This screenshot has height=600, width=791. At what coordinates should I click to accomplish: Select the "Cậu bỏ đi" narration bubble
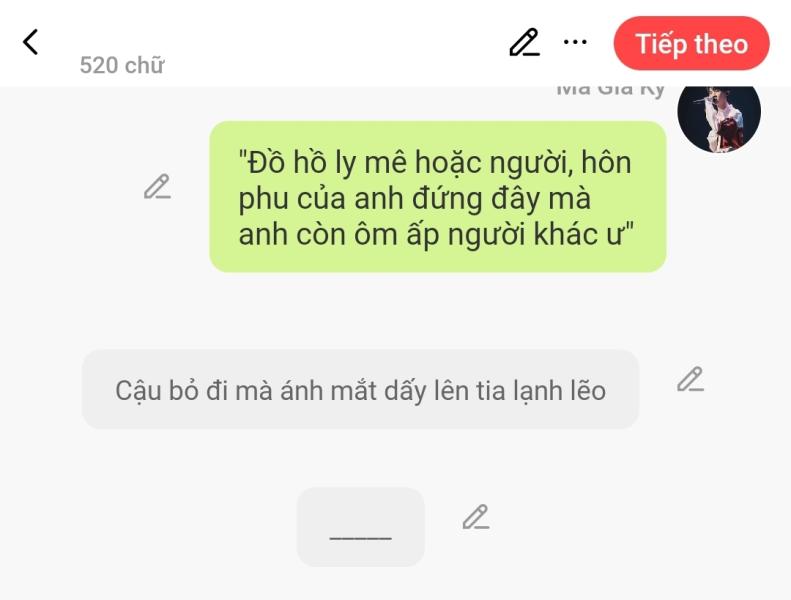360,390
